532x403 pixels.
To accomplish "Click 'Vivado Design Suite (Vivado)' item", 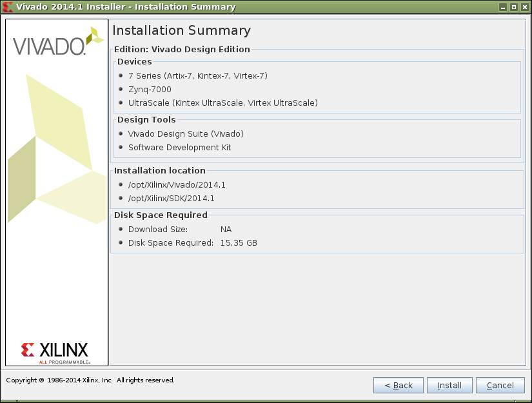I will pyautogui.click(x=186, y=133).
